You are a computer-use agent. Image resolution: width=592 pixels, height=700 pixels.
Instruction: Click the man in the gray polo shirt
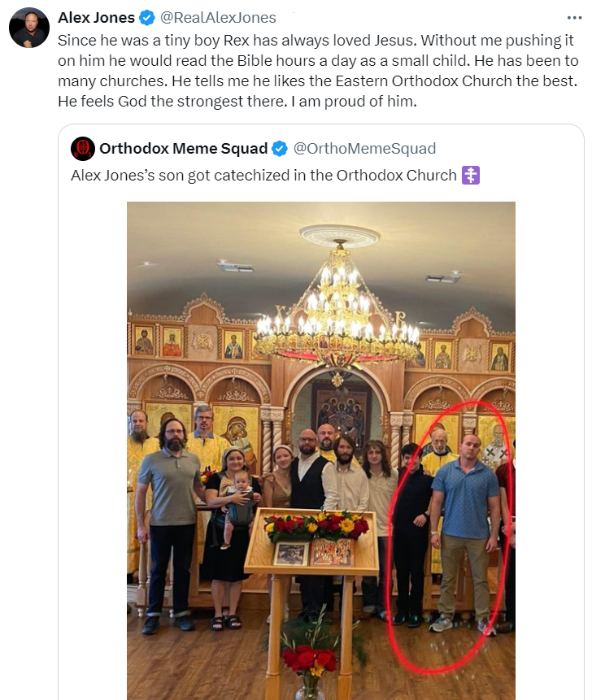[171, 524]
